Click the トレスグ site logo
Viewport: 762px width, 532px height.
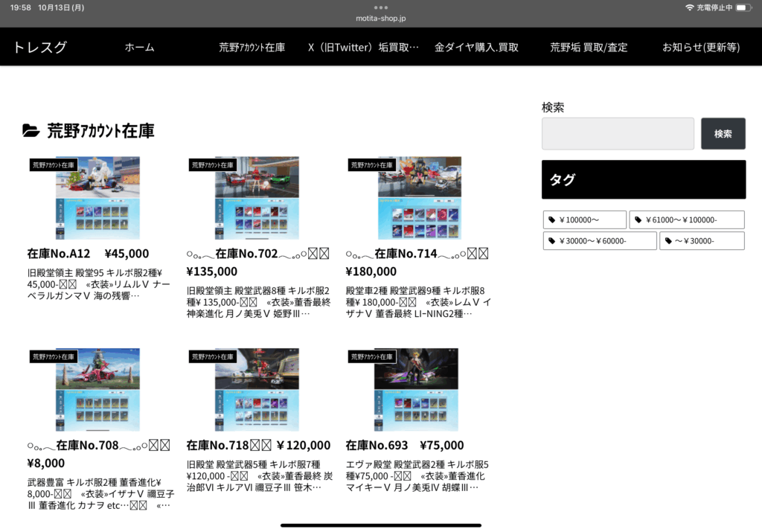tap(40, 48)
